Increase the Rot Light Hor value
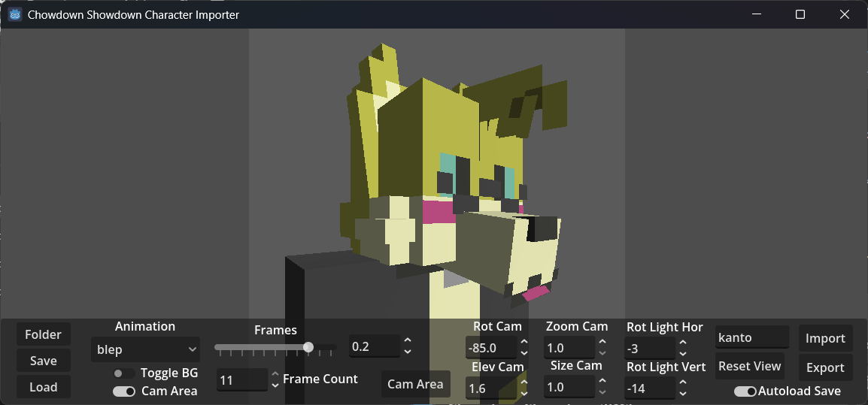Viewport: 868px width, 405px height. click(x=682, y=343)
